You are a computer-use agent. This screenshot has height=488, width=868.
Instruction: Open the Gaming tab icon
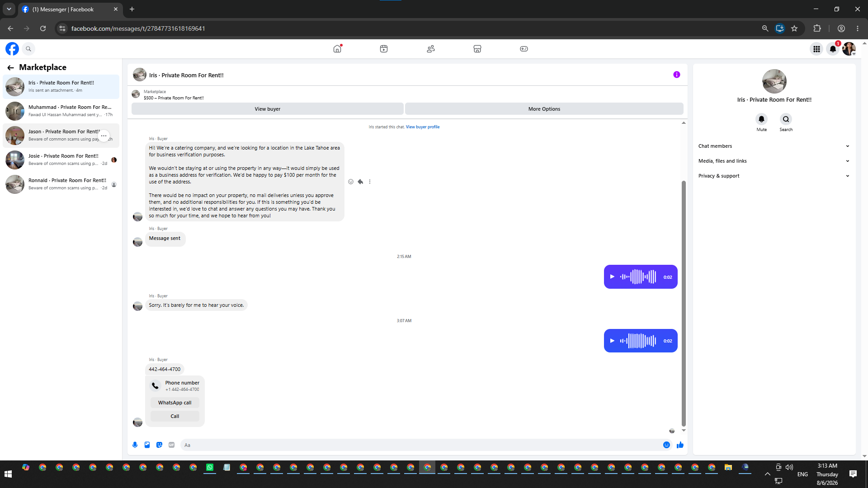pos(524,49)
